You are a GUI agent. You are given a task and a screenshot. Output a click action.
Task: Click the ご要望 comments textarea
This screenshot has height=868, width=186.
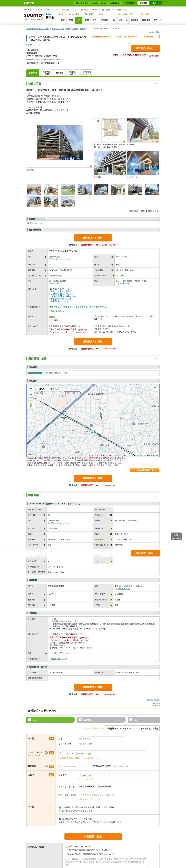coord(107,862)
